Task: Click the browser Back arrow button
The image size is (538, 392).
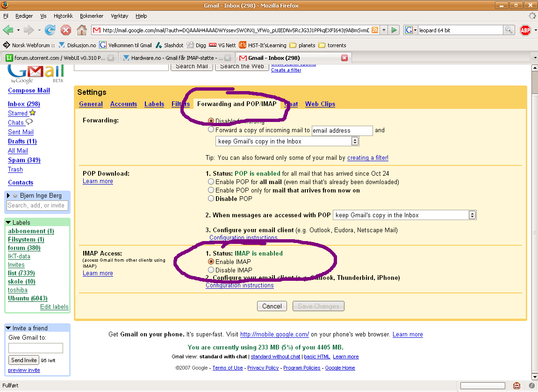Action: (x=8, y=30)
